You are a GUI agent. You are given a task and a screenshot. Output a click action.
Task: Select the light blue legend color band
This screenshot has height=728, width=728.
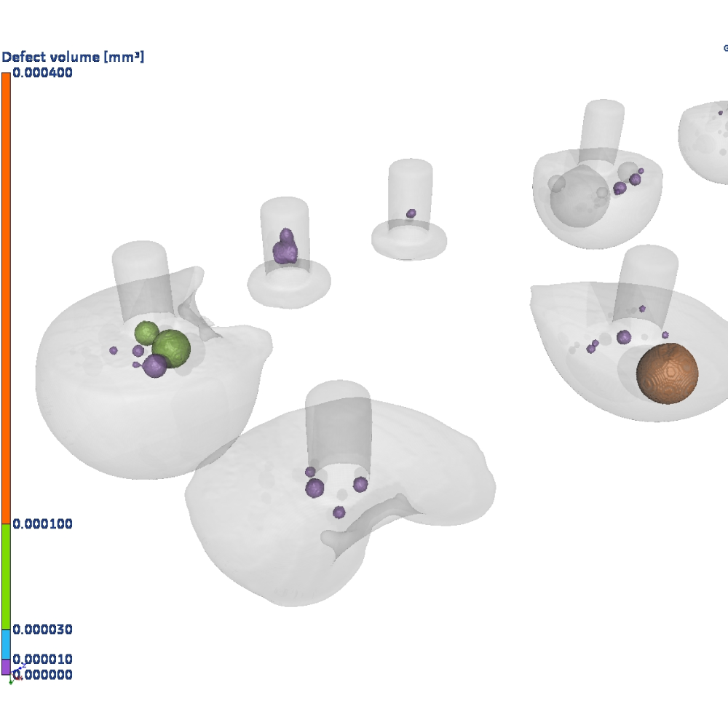pos(6,644)
